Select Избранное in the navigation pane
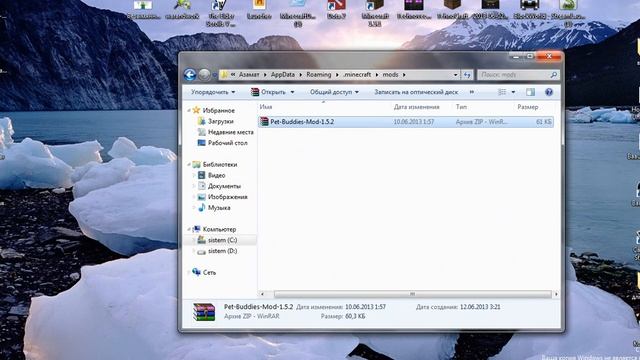 click(x=218, y=111)
